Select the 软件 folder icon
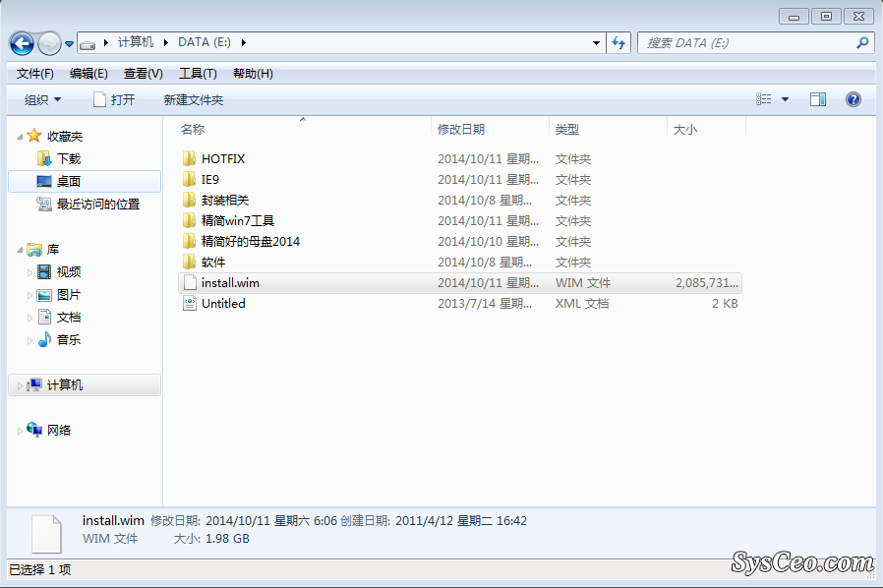Image resolution: width=883 pixels, height=588 pixels. (189, 262)
